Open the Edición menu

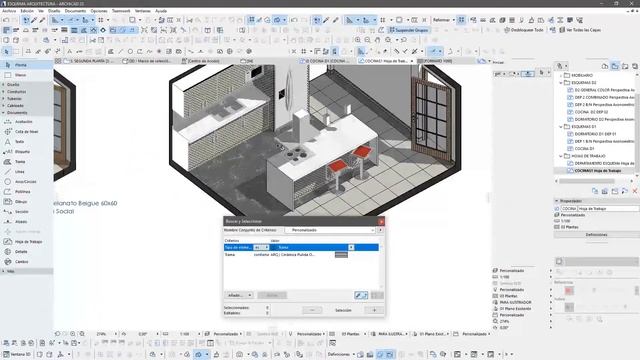point(27,11)
